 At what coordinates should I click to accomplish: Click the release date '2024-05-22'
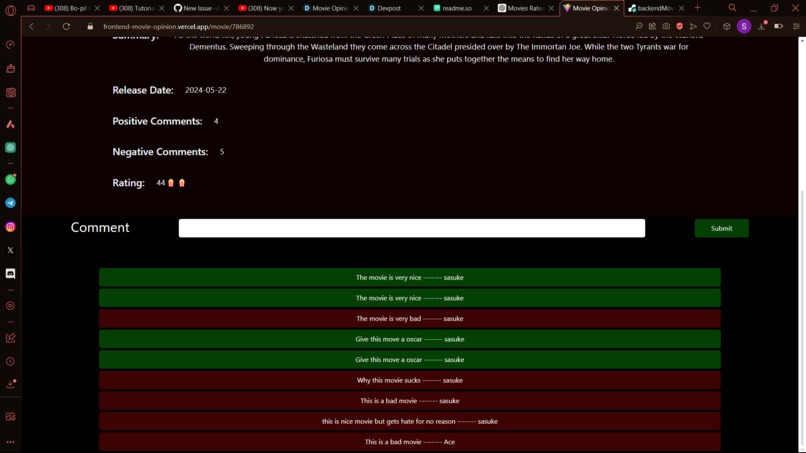[x=206, y=90]
